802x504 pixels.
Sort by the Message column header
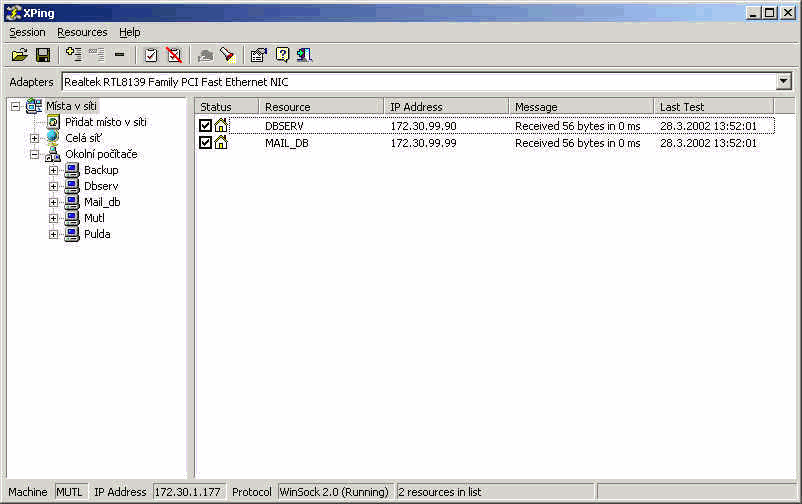pyautogui.click(x=582, y=106)
